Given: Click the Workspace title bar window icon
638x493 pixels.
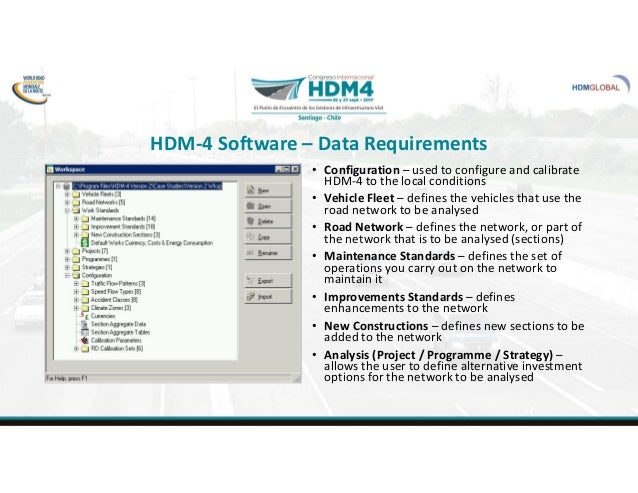Looking at the screenshot, I should (x=50, y=170).
